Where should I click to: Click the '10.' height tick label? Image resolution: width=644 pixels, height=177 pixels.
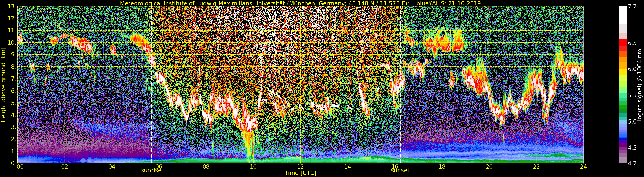[12, 43]
